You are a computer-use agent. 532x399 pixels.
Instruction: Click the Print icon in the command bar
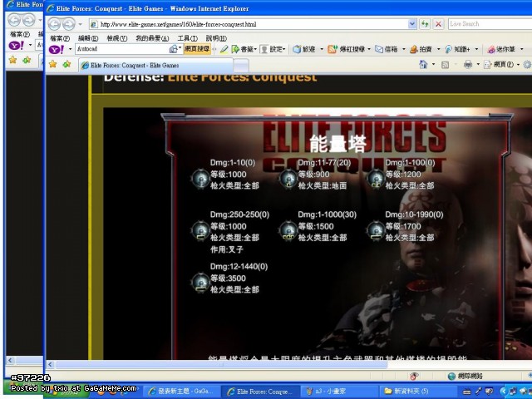pyautogui.click(x=468, y=64)
